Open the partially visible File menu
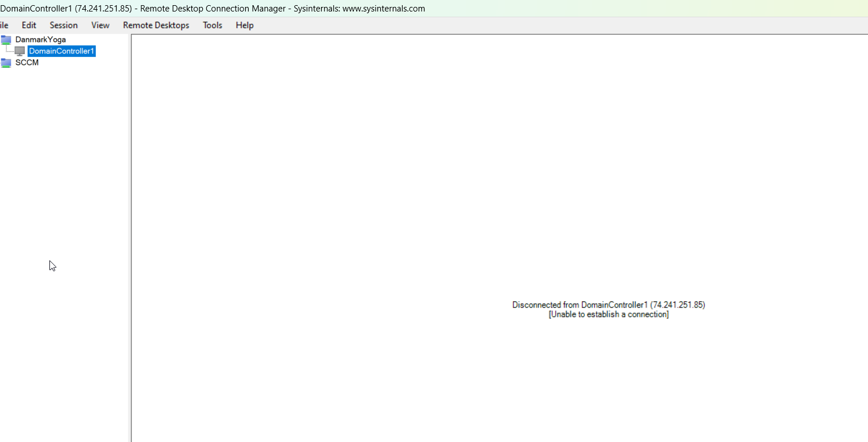The width and height of the screenshot is (868, 442). (4, 25)
